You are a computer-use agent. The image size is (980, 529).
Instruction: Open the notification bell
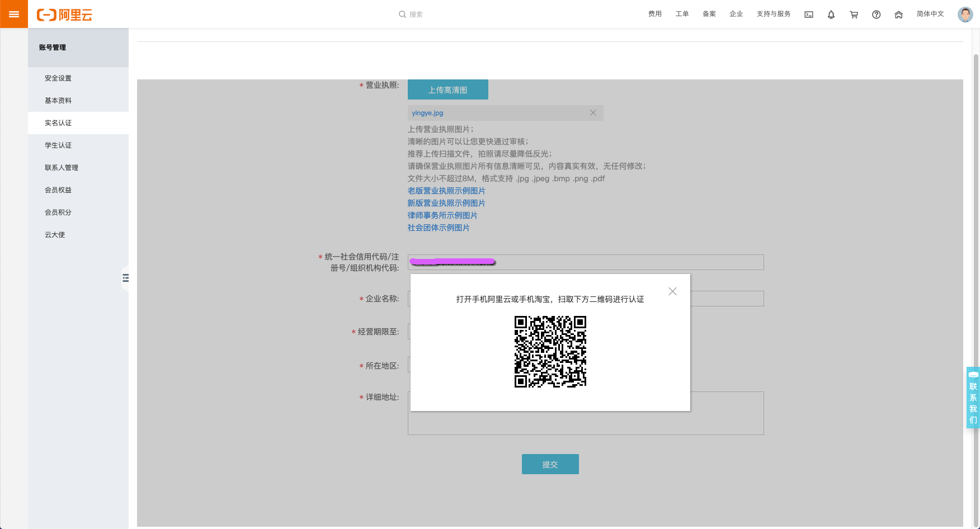(x=831, y=15)
